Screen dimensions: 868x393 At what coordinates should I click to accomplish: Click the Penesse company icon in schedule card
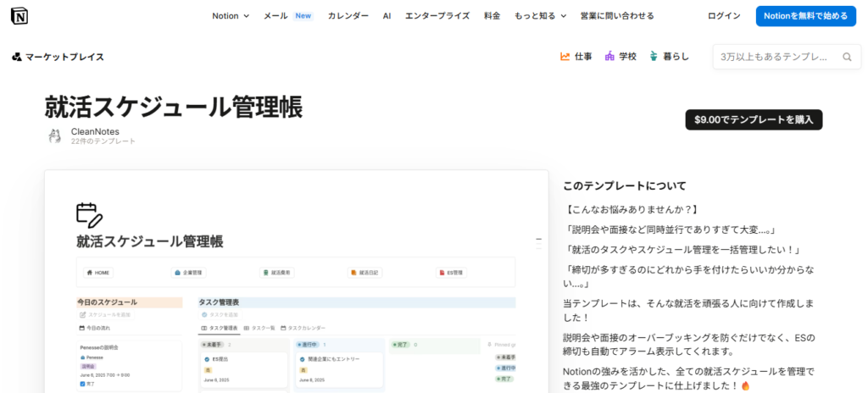point(83,357)
